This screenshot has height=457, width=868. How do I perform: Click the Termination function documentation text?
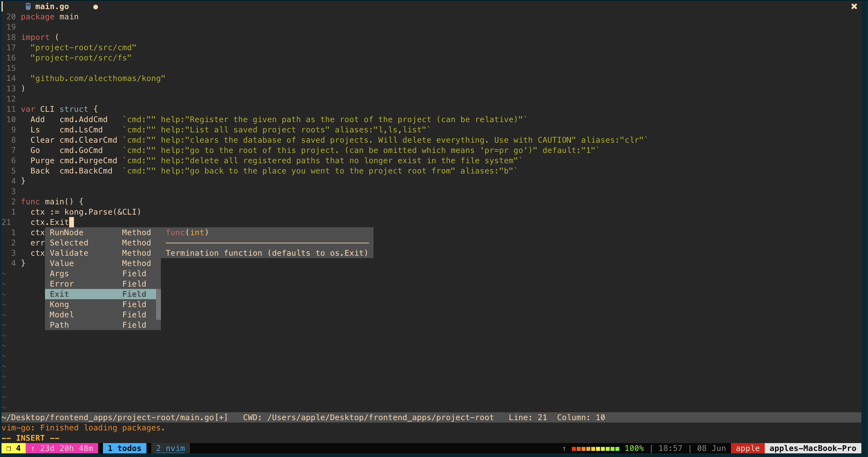click(267, 253)
